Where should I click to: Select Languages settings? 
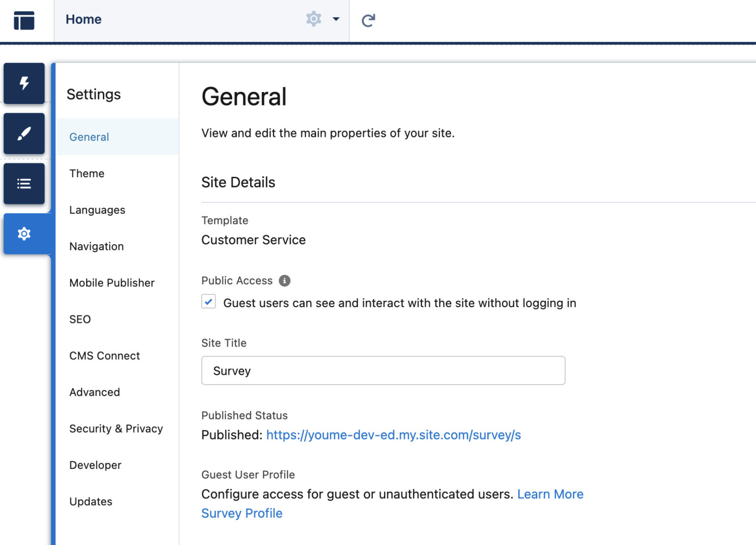pyautogui.click(x=97, y=210)
